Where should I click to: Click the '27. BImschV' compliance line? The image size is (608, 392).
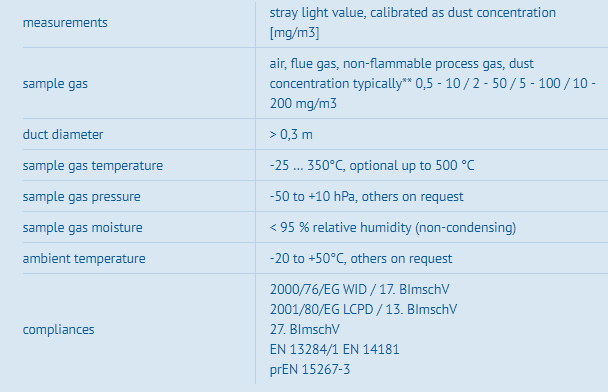[x=304, y=330]
